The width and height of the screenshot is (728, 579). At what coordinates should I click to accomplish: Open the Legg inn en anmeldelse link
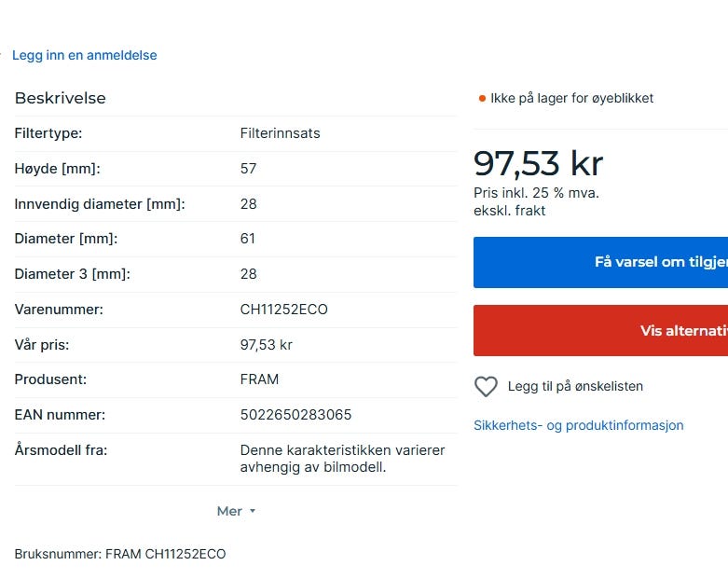84,55
